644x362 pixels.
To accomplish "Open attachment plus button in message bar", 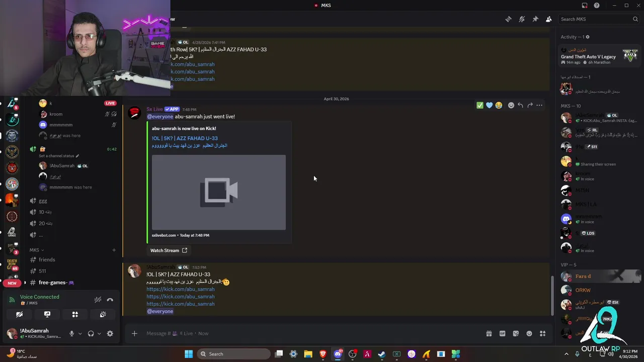I will pos(134,333).
